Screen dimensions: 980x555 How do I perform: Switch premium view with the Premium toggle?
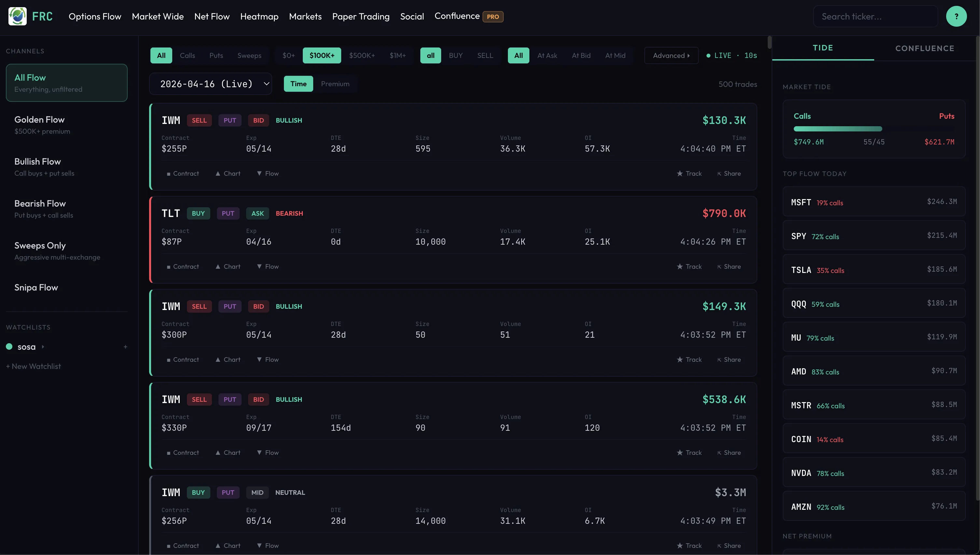[335, 84]
